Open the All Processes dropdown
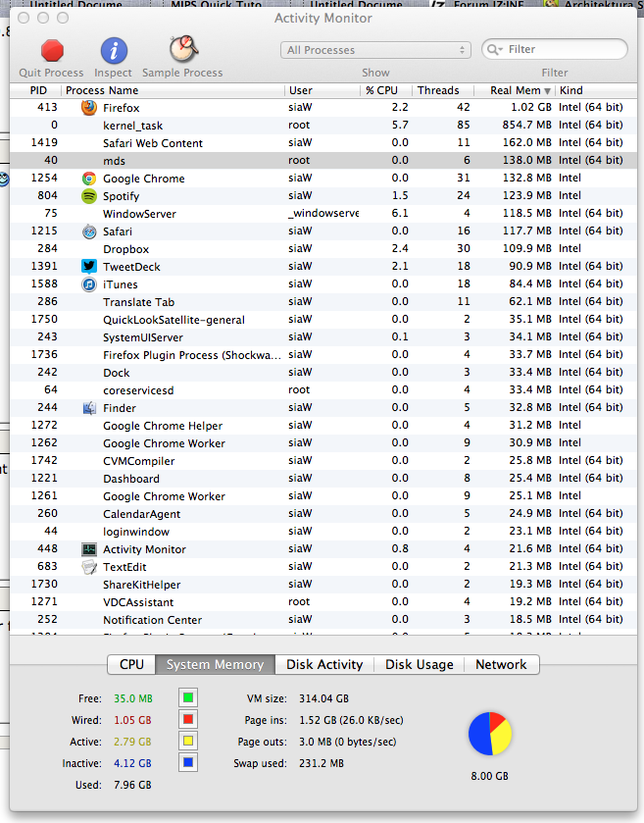Screen dimensions: 644x823 click(375, 50)
